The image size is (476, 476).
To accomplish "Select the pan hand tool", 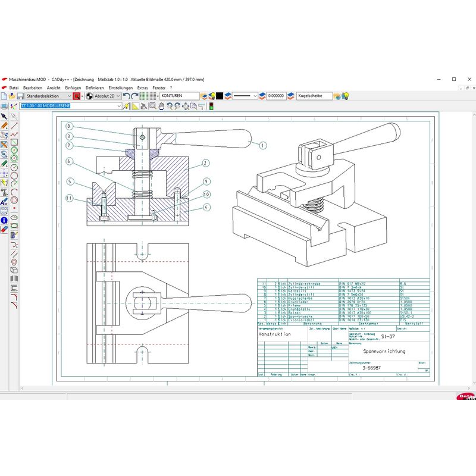I will [x=161, y=106].
